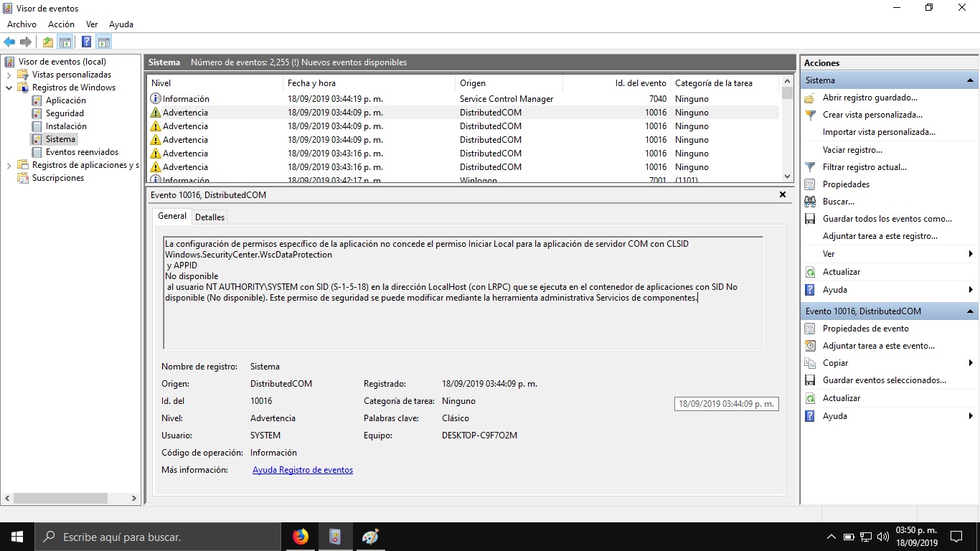980x551 pixels.
Task: Close the event preview pane
Action: (783, 194)
